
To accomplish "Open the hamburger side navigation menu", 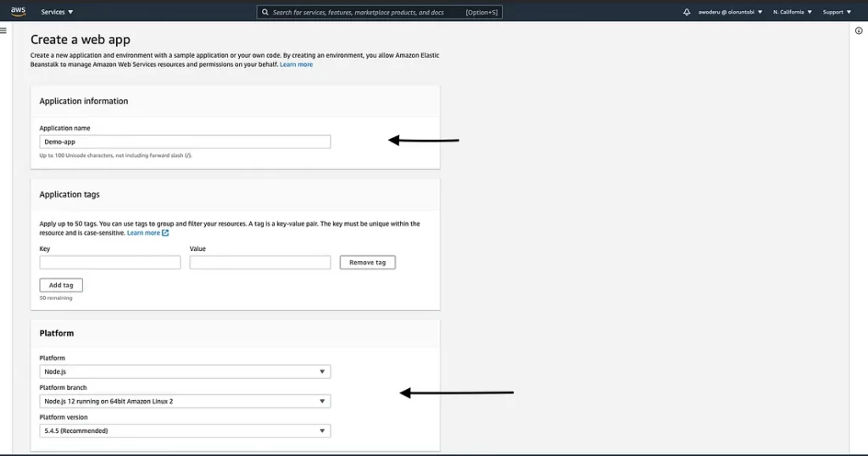I will (3, 31).
